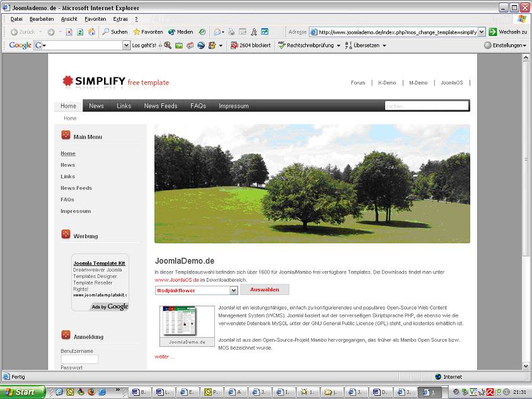532x399 pixels.
Task: Click the page scrollbar down arrow
Action: coord(526,366)
